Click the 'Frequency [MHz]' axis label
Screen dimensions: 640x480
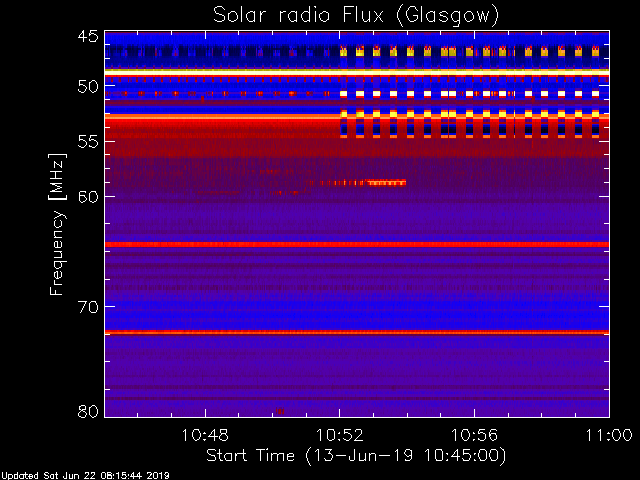57,224
